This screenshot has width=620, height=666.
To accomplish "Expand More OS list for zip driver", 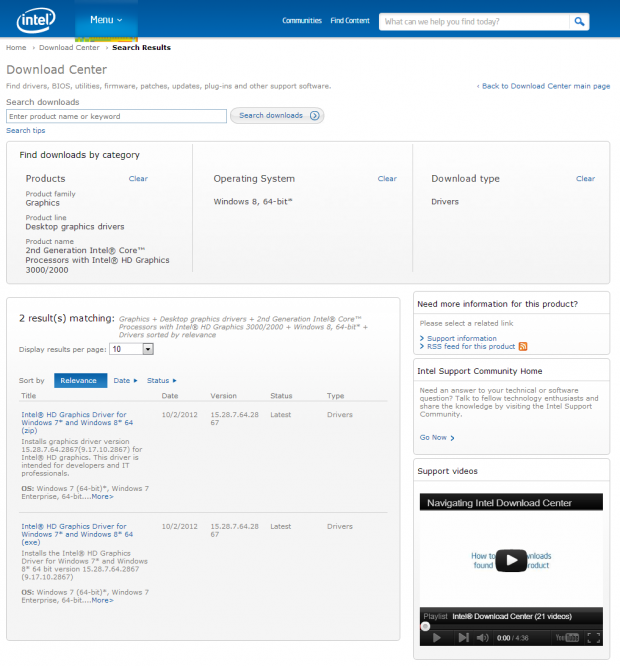I will coord(102,497).
